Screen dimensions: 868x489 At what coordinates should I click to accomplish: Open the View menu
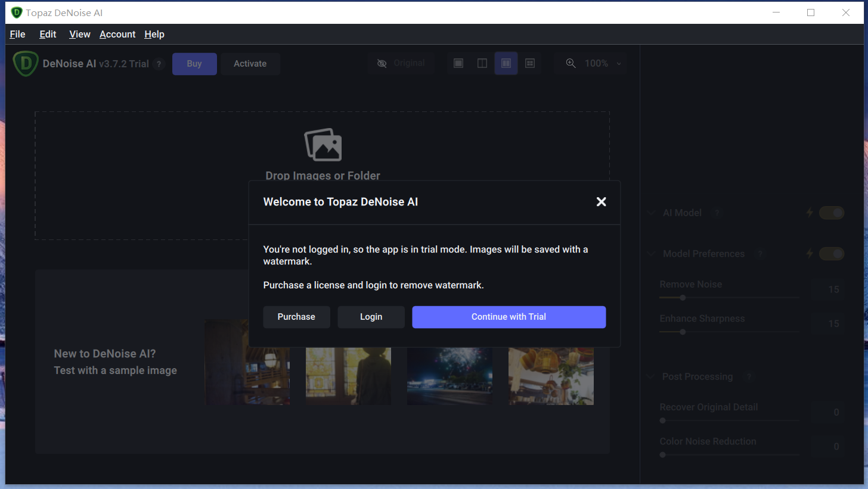79,34
